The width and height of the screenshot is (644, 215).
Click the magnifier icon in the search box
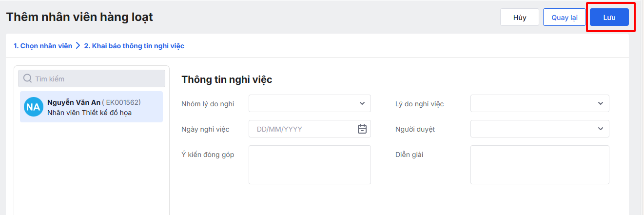point(28,78)
